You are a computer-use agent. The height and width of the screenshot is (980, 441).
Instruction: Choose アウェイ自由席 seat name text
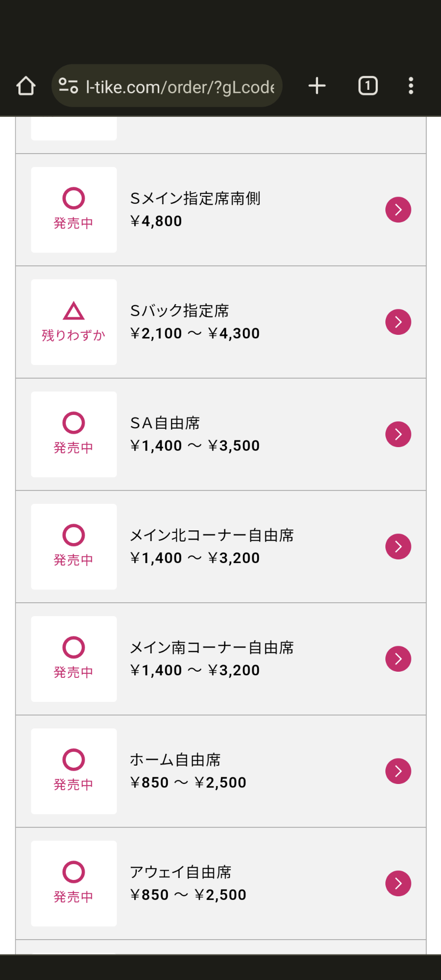tap(181, 872)
